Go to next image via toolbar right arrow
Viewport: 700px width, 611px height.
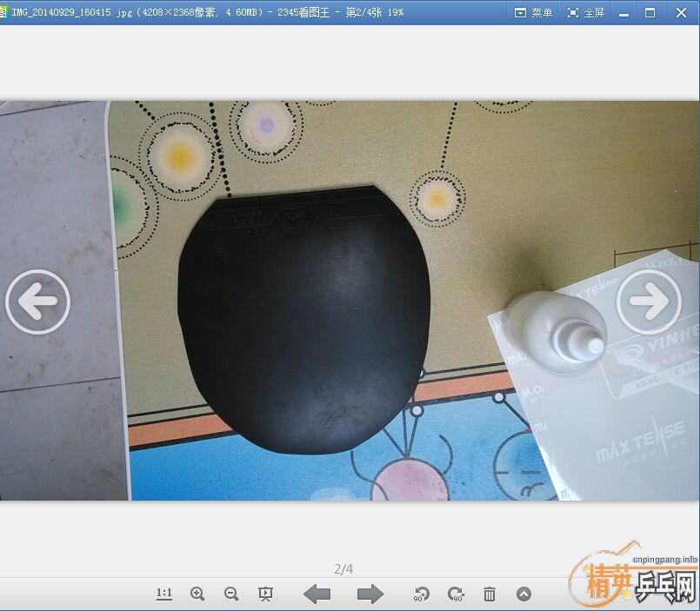pyautogui.click(x=370, y=594)
